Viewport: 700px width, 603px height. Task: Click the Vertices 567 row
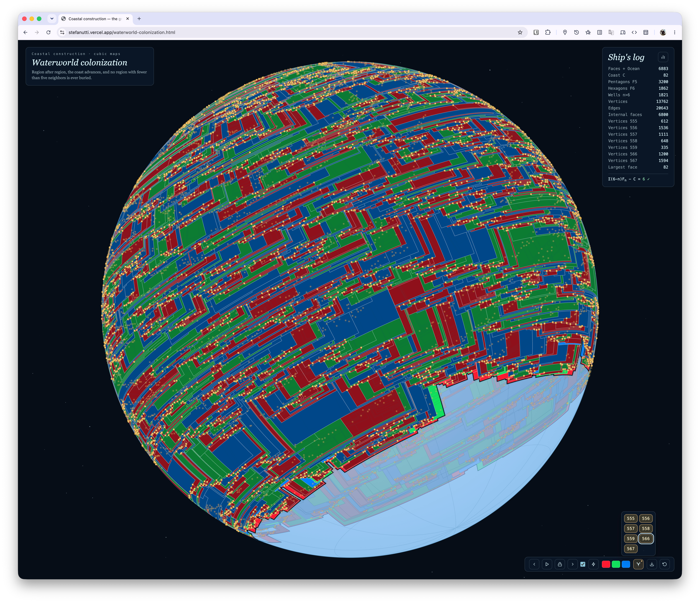pyautogui.click(x=638, y=161)
